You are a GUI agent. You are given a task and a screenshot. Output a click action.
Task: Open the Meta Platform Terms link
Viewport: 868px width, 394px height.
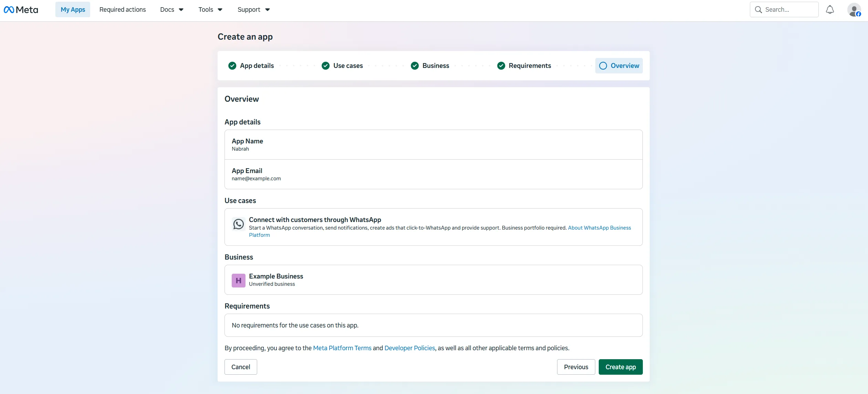click(342, 348)
